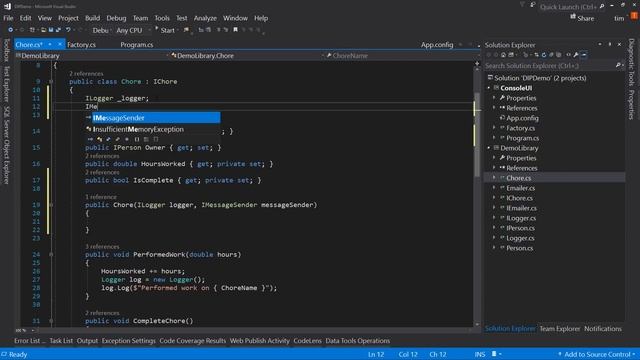The width and height of the screenshot is (640, 360).
Task: Switch to the Factory.cs tab
Action: 81,44
